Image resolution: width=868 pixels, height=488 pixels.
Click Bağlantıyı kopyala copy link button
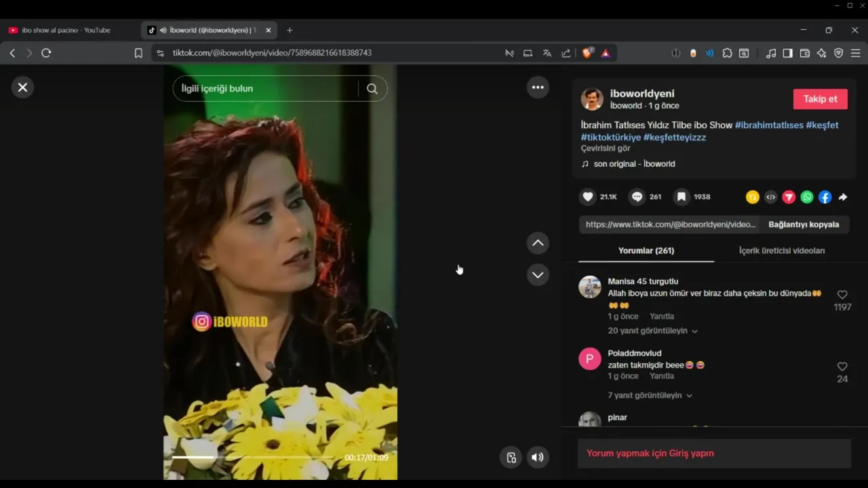804,224
